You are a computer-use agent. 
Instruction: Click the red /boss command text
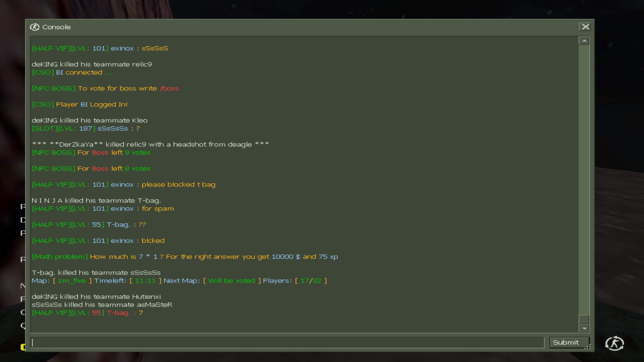(169, 88)
